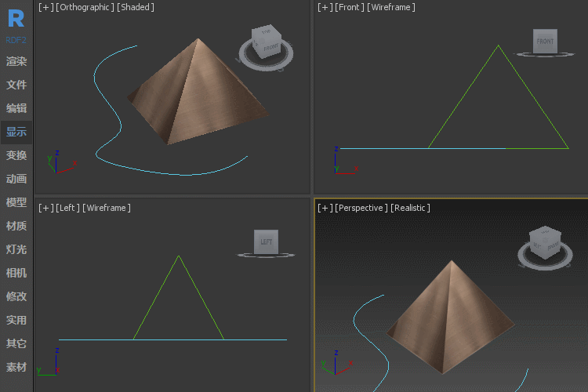This screenshot has height=392, width=588.
Task: Open the 其它 sidebar menu
Action: point(16,343)
